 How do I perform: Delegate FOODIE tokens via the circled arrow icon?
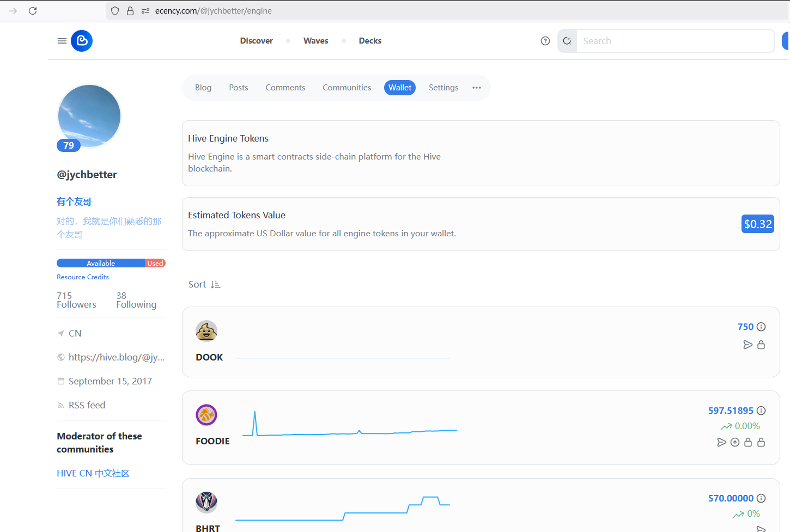[735, 442]
